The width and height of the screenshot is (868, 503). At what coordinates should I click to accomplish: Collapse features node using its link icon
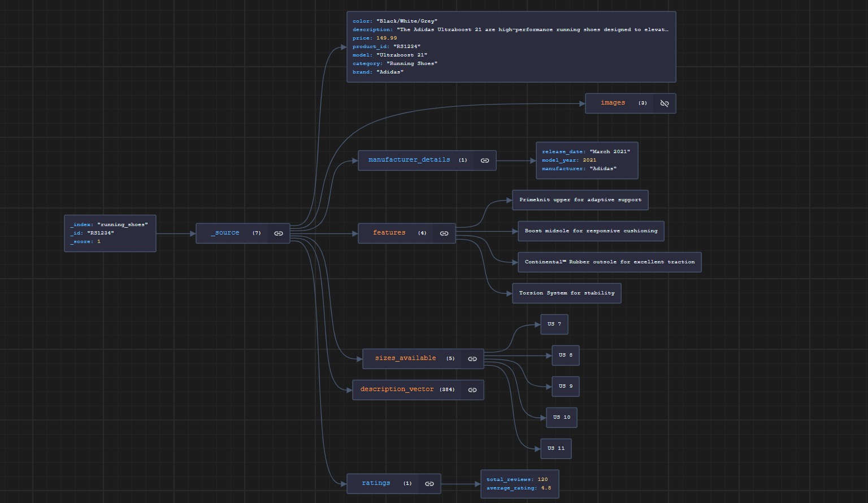tap(444, 233)
